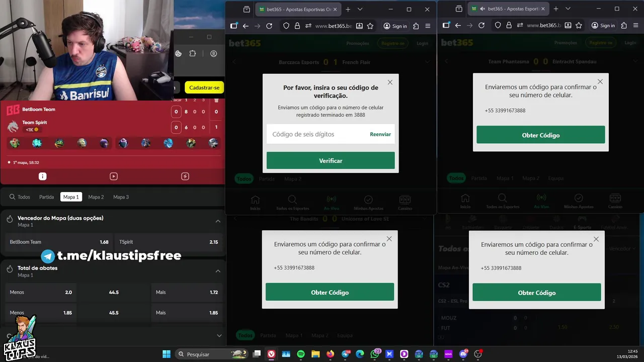Click Obter Código in bottom-right dialog
Image resolution: width=644 pixels, height=362 pixels.
pyautogui.click(x=537, y=293)
